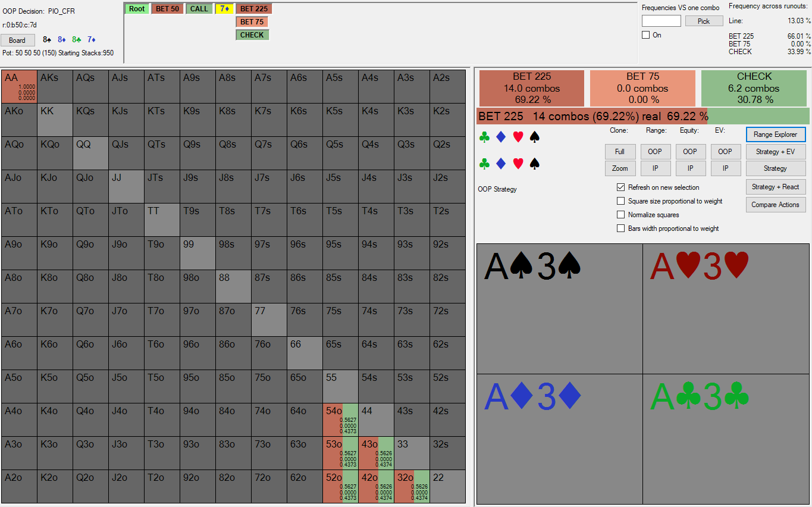Select the A♣3♣ combo tile
This screenshot has width=812, height=507.
(x=726, y=440)
